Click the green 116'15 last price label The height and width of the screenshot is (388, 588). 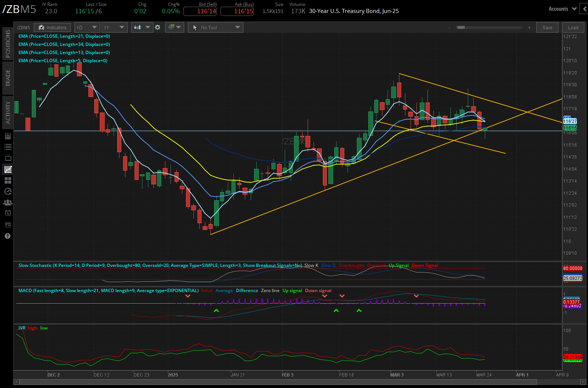click(x=570, y=128)
